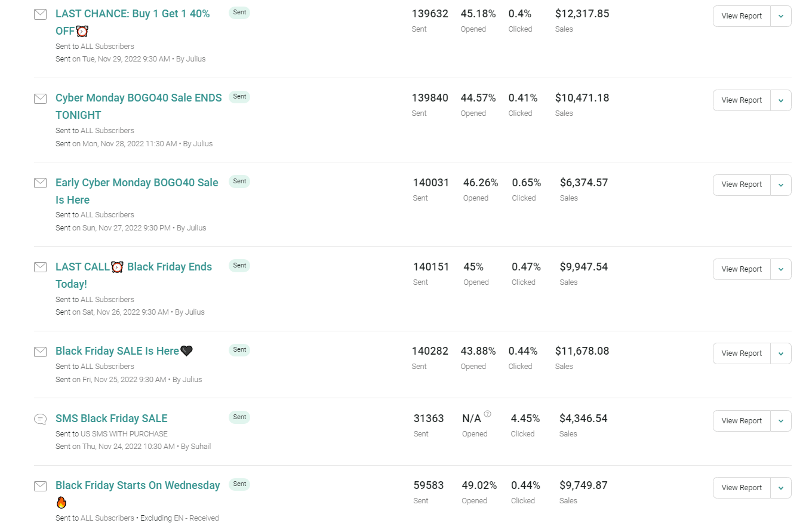Click envelope icon beside Cyber Monday ENDS TONIGHT
Image resolution: width=812 pixels, height=526 pixels.
40,99
